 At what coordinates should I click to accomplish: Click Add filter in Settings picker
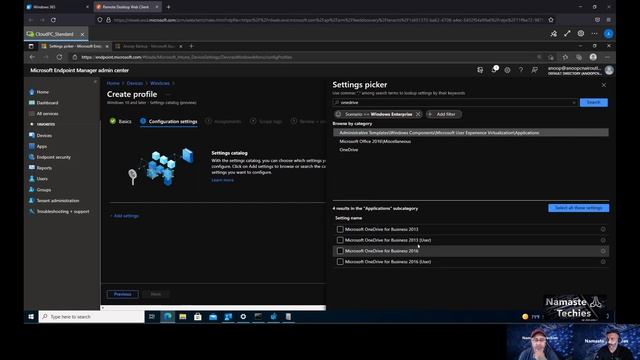444,114
